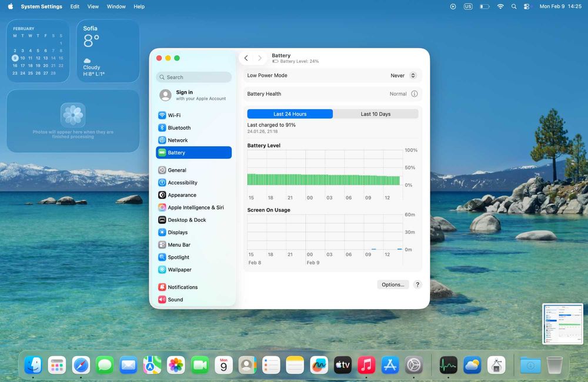The height and width of the screenshot is (382, 588).
Task: Switch to Last 10 Days tab
Action: pyautogui.click(x=375, y=114)
